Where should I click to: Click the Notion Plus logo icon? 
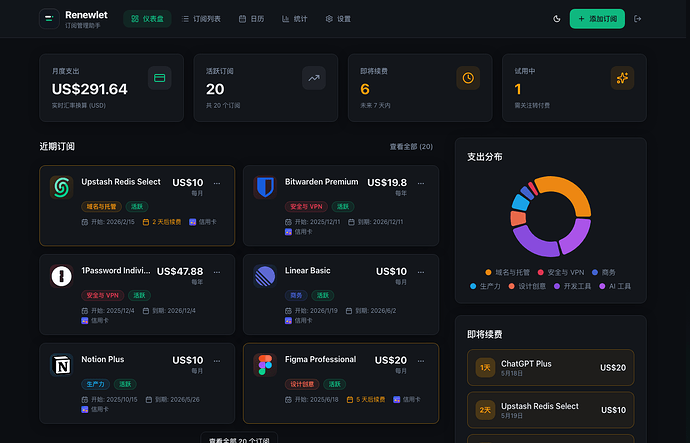[62, 365]
